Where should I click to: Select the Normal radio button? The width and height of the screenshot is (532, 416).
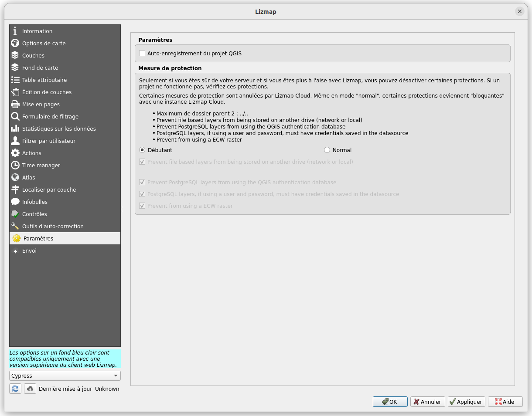327,150
